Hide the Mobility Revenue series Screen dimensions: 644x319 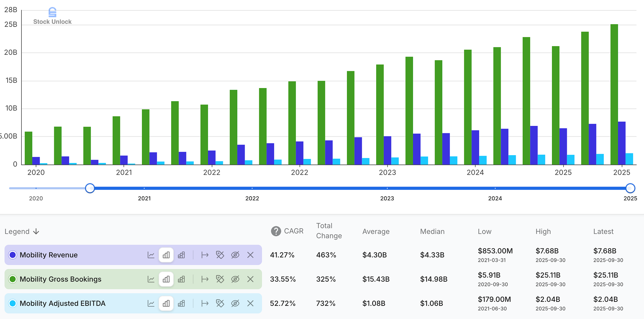235,255
